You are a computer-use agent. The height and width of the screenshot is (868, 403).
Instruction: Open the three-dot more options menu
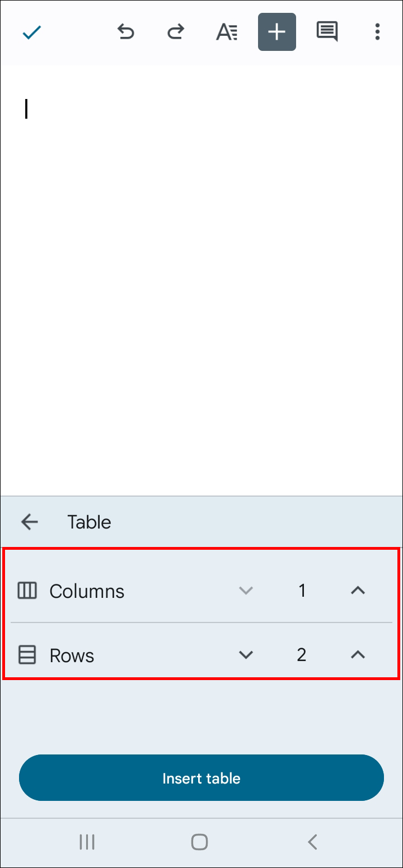pos(377,32)
